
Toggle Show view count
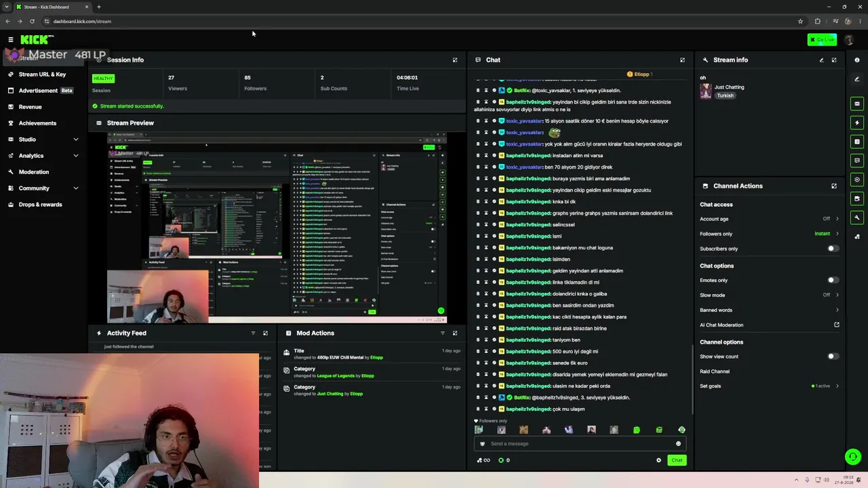click(833, 357)
